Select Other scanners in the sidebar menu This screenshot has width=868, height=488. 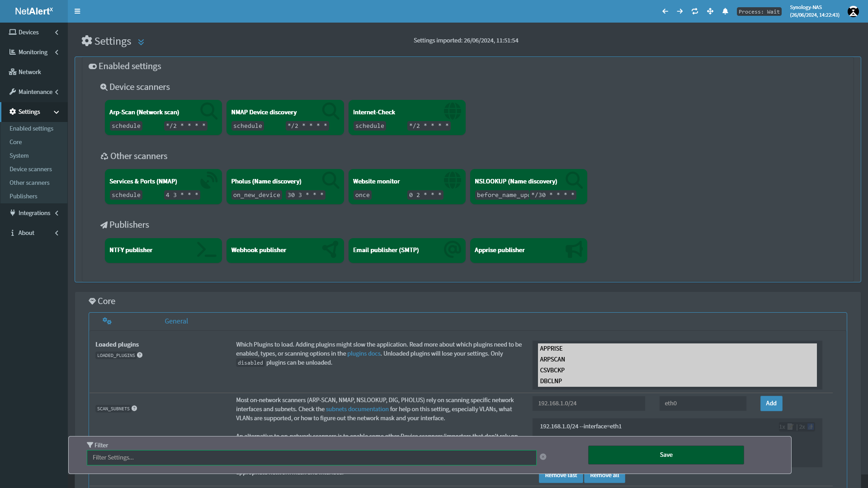coord(29,183)
